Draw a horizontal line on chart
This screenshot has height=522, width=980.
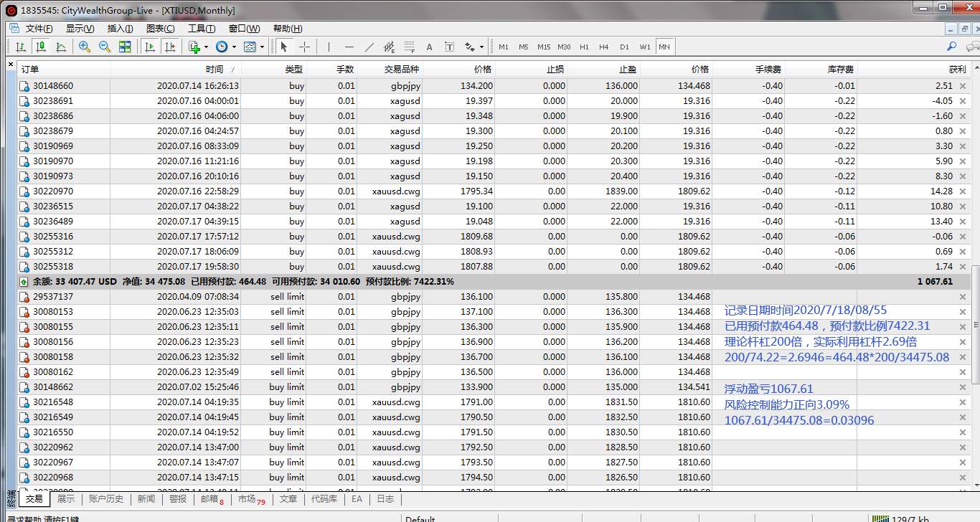coord(349,47)
